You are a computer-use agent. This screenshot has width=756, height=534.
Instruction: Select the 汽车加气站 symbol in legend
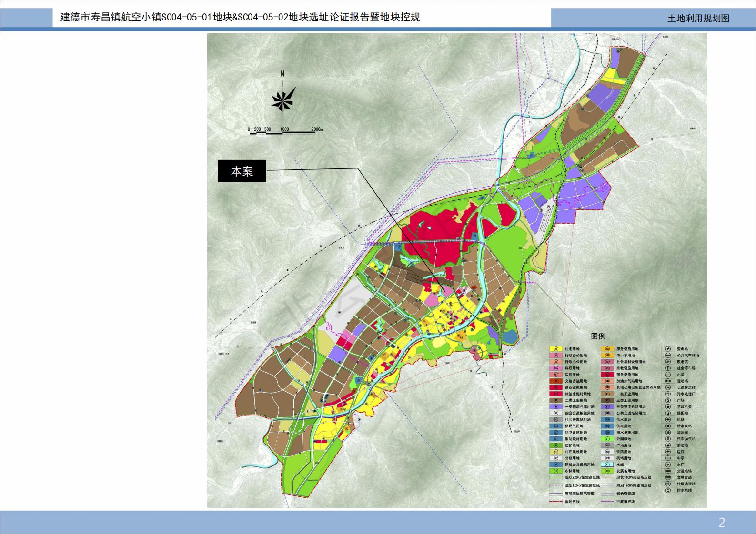(668, 439)
